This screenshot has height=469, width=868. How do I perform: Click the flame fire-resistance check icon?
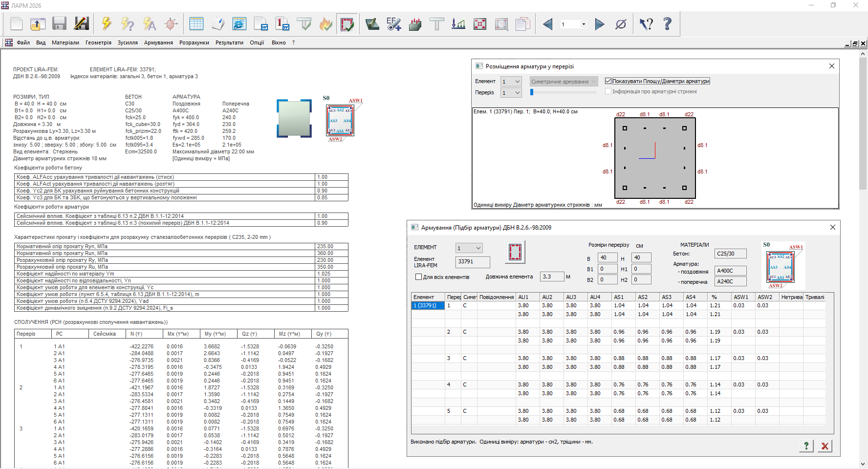click(325, 24)
